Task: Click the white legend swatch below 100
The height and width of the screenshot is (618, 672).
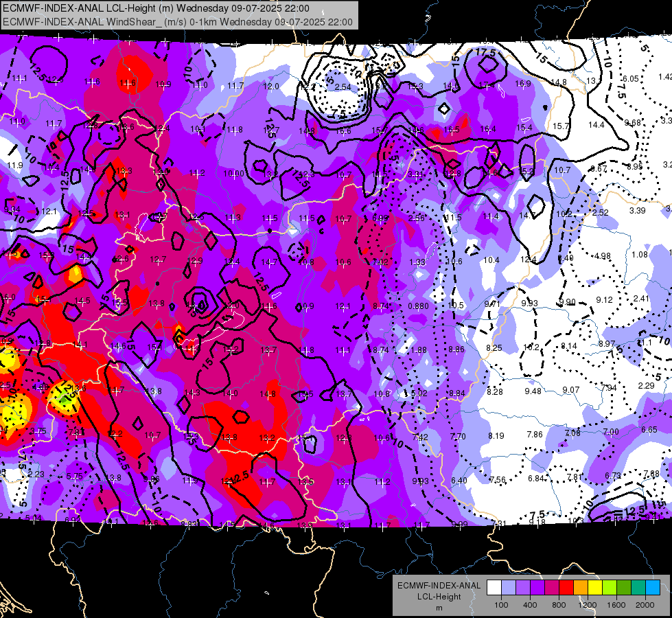Action: coord(494,588)
